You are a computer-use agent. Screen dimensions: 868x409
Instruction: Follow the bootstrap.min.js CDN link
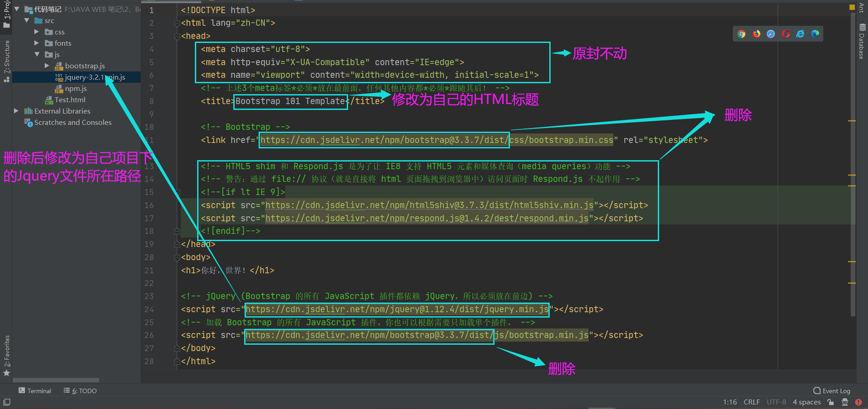417,335
